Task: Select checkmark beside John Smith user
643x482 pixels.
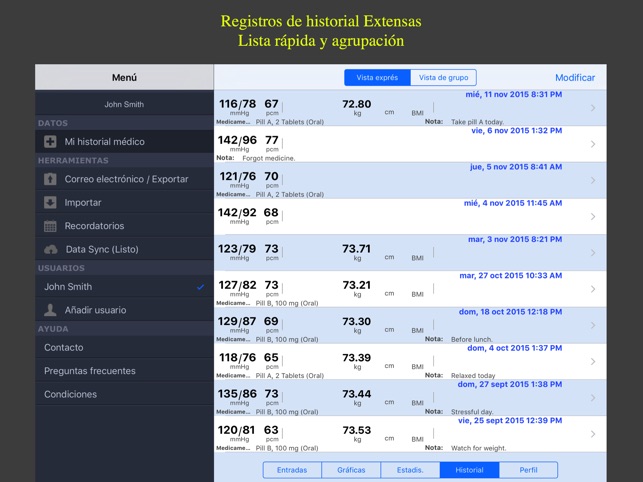Action: (x=200, y=287)
